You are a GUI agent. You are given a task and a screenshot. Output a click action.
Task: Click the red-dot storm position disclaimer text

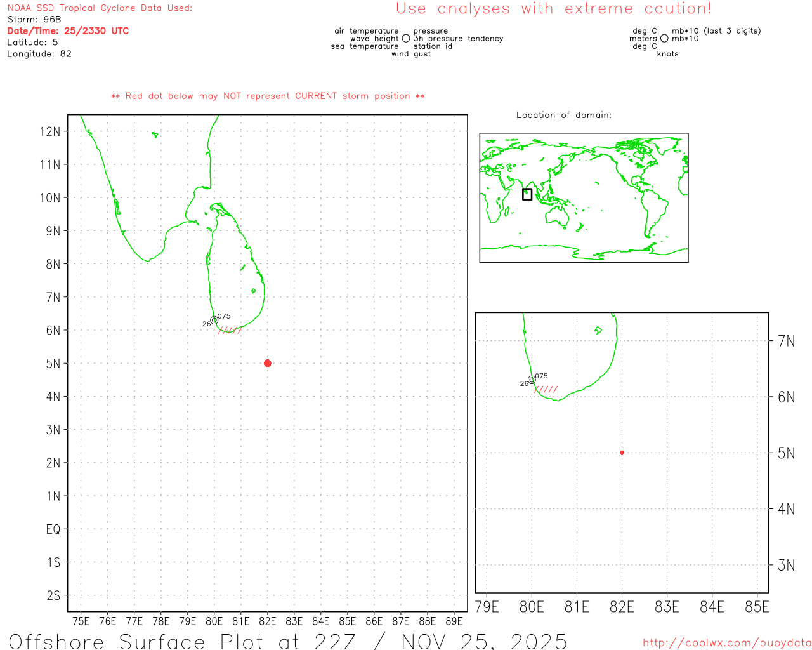tap(268, 96)
